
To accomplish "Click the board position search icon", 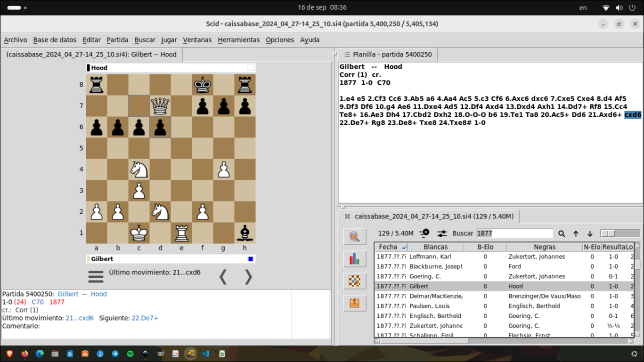I will pyautogui.click(x=354, y=281).
